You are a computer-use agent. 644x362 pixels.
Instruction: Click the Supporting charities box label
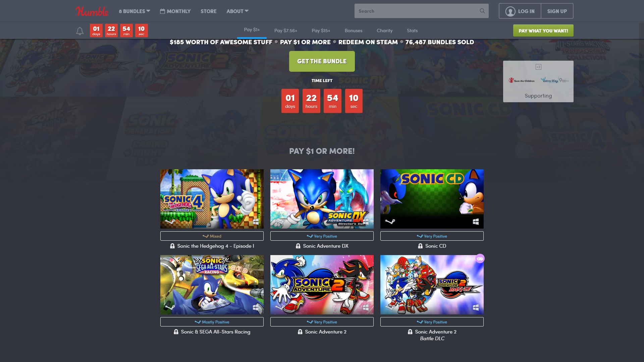coord(538,96)
